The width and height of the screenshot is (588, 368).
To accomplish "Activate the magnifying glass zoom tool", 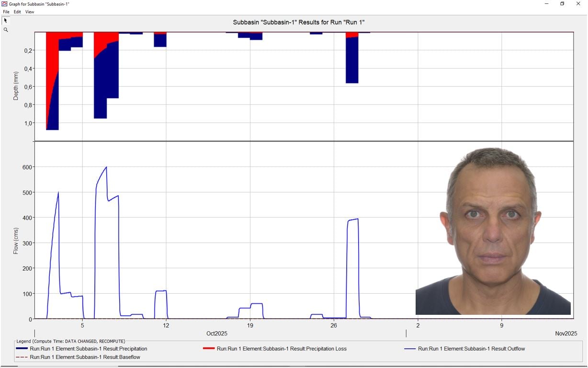I will pyautogui.click(x=6, y=30).
